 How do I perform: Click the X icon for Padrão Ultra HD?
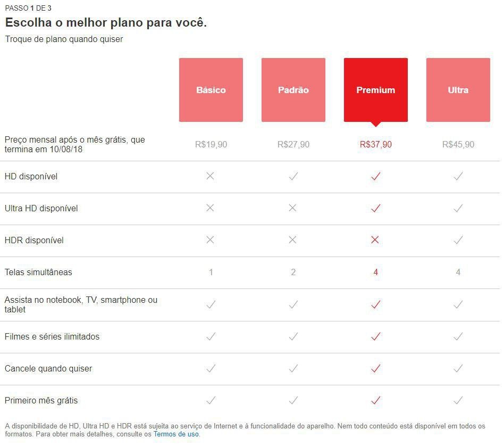click(293, 208)
